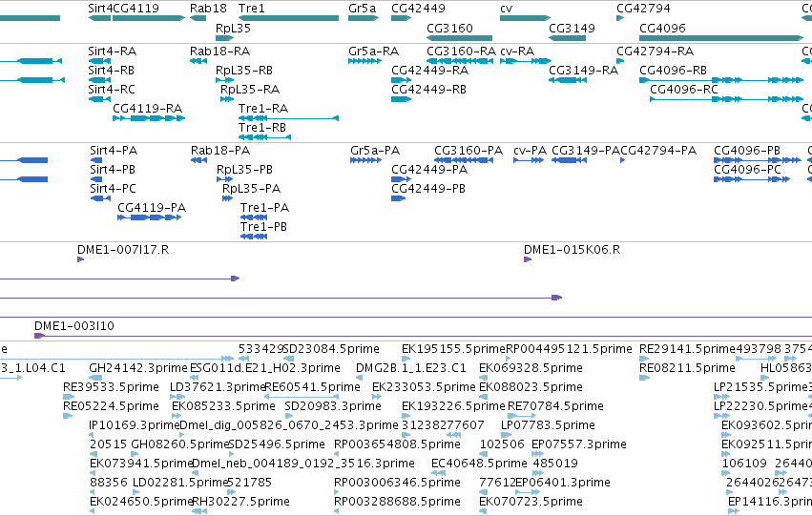Click the EK070723.5prime label
The image size is (812, 516).
[531, 502]
